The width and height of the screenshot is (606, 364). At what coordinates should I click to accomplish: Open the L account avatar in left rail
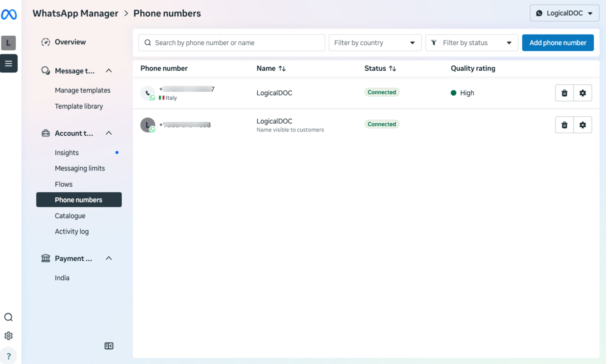[x=9, y=43]
